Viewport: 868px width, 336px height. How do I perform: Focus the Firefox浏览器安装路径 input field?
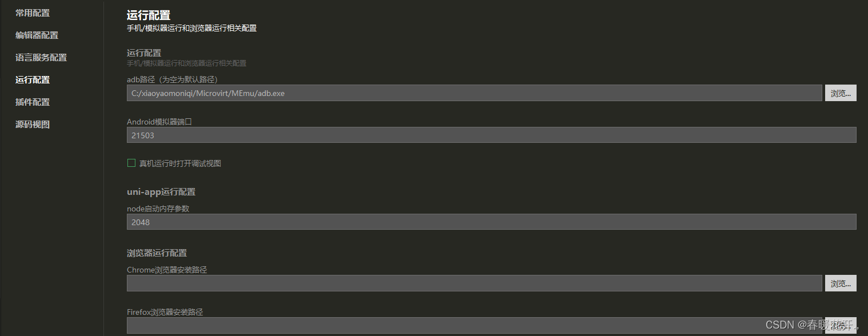pyautogui.click(x=474, y=326)
